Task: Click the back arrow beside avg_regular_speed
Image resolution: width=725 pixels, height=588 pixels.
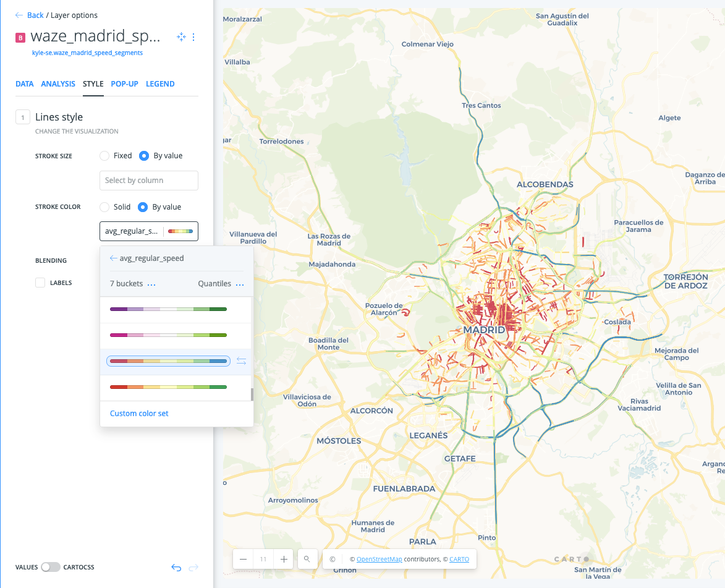Action: (114, 258)
